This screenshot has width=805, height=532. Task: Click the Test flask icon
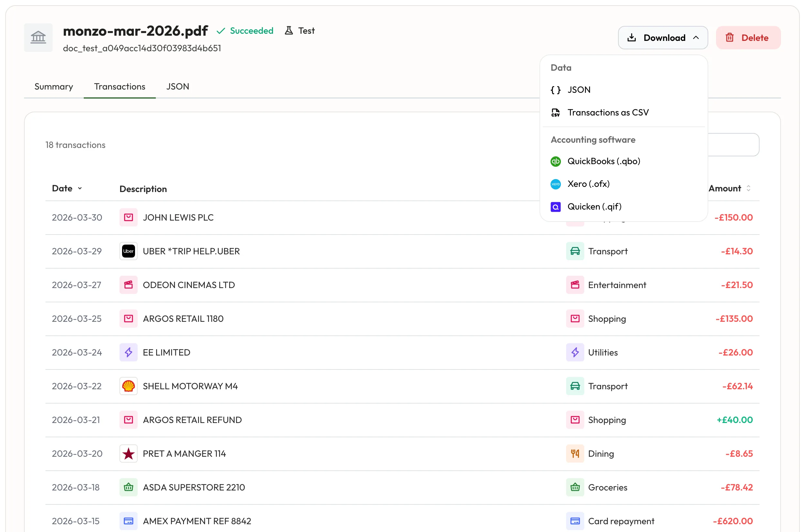(x=289, y=30)
